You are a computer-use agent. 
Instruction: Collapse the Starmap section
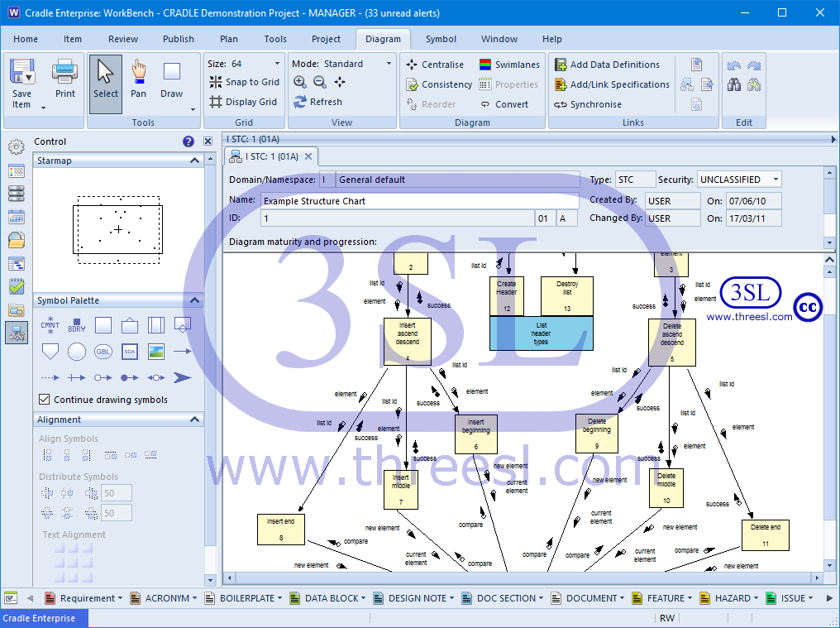(194, 161)
